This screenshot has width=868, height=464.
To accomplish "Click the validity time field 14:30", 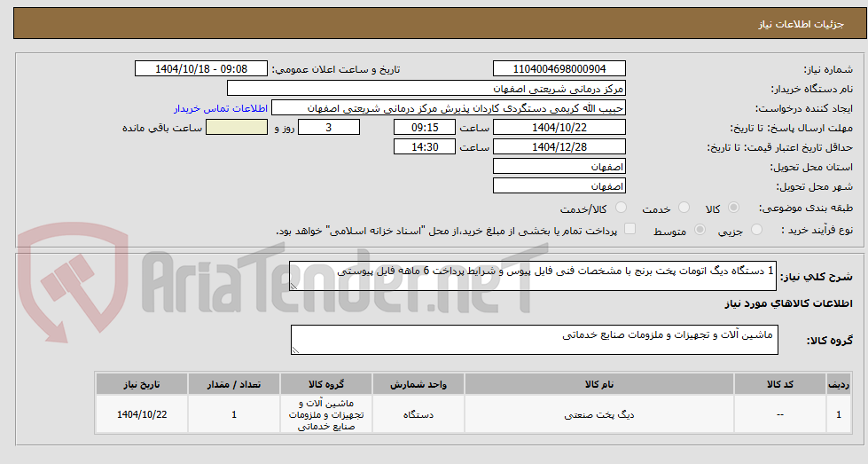I will coord(425,146).
